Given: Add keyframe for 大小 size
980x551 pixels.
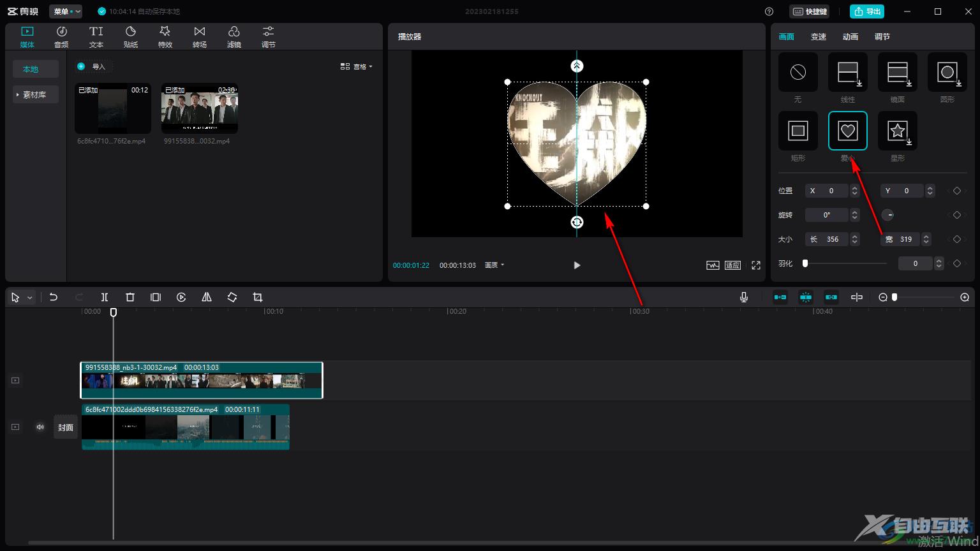Looking at the screenshot, I should 956,239.
